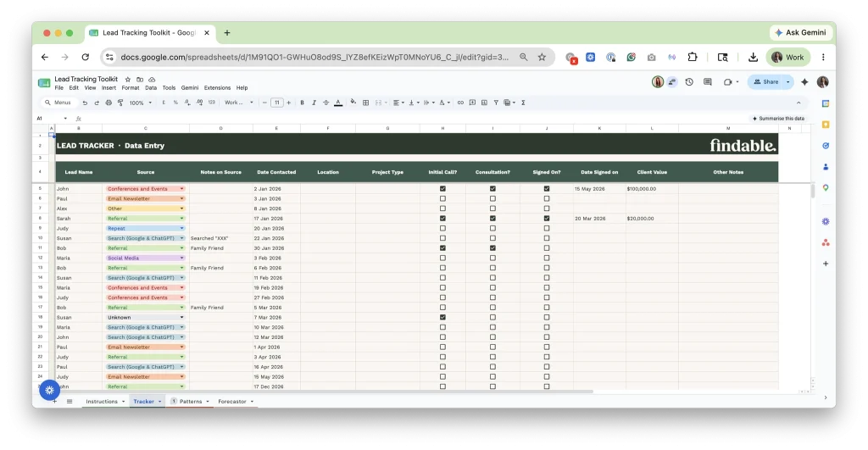Open Chrome downloads icon
The image size is (868, 450).
click(753, 57)
